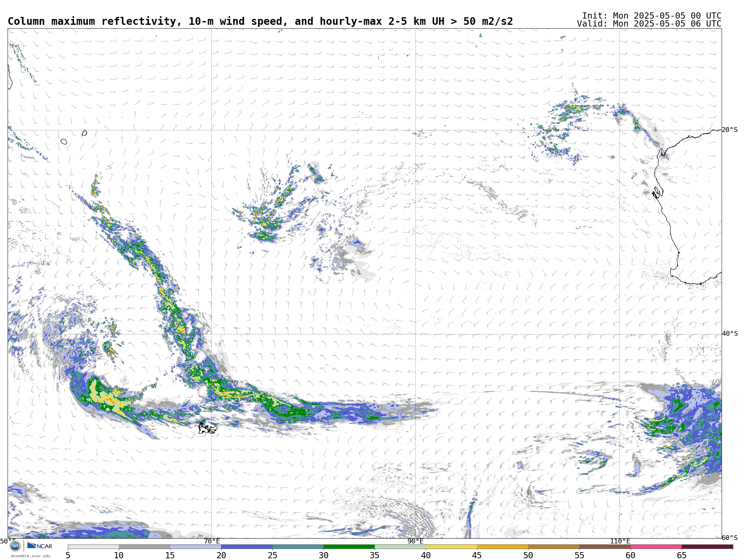Click the colorbar tick label "5"

[68, 555]
